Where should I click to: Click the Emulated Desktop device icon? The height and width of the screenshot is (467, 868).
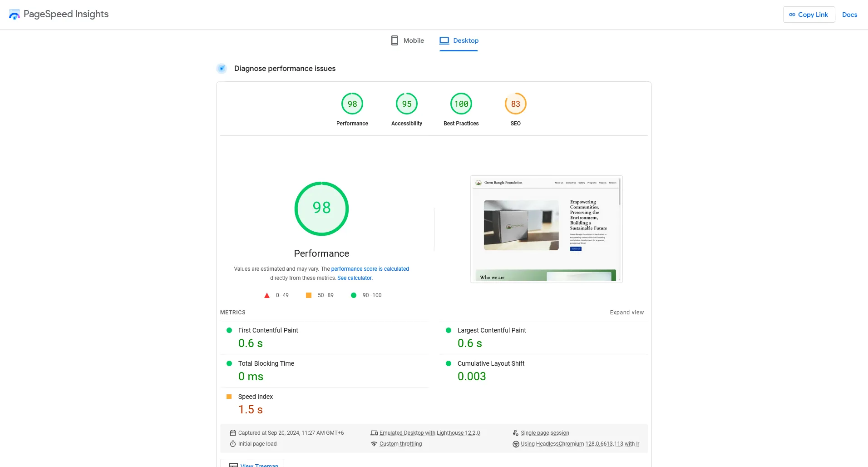pyautogui.click(x=374, y=433)
